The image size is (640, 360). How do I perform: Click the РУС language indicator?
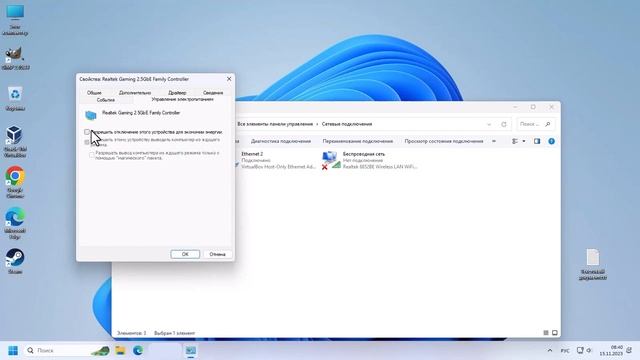(565, 351)
